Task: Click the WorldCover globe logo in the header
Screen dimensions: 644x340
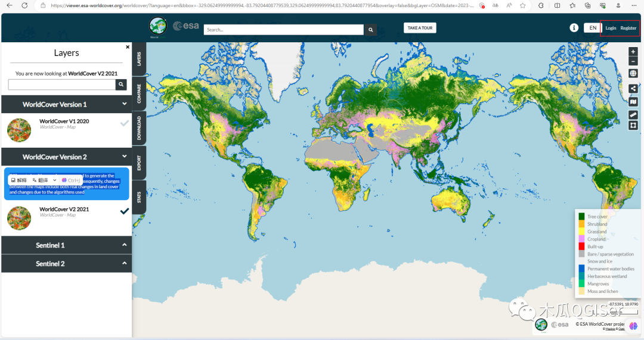Action: pyautogui.click(x=158, y=27)
